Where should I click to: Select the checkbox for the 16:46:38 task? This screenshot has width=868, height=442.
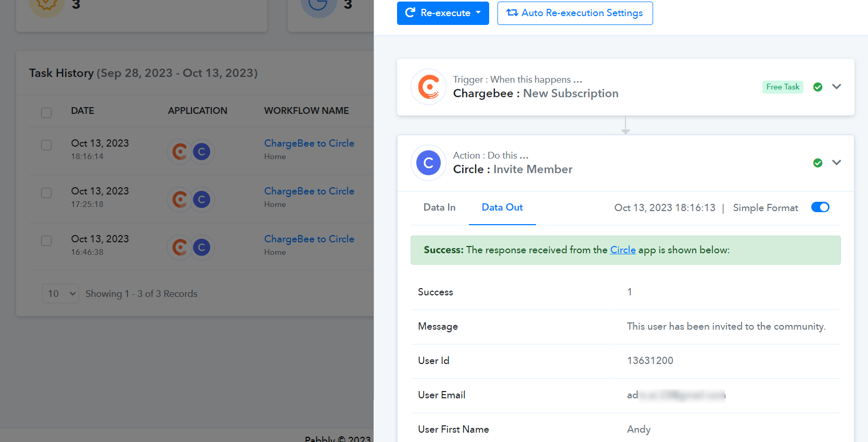pyautogui.click(x=46, y=240)
